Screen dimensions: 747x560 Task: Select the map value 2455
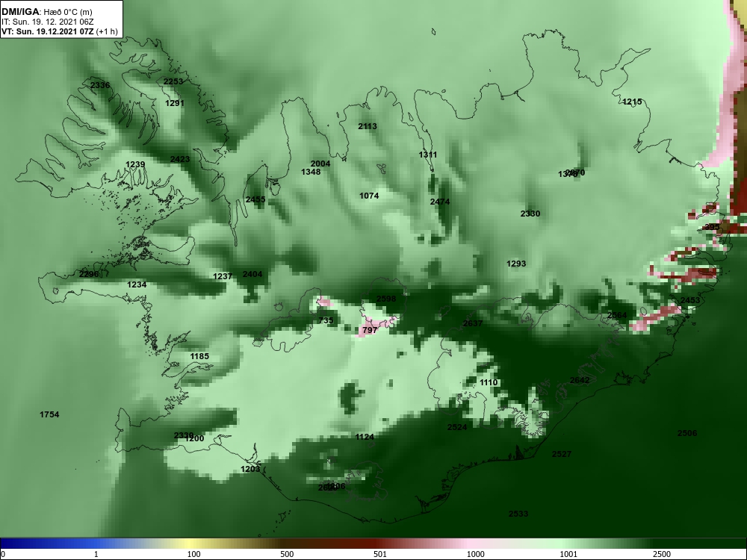point(255,199)
